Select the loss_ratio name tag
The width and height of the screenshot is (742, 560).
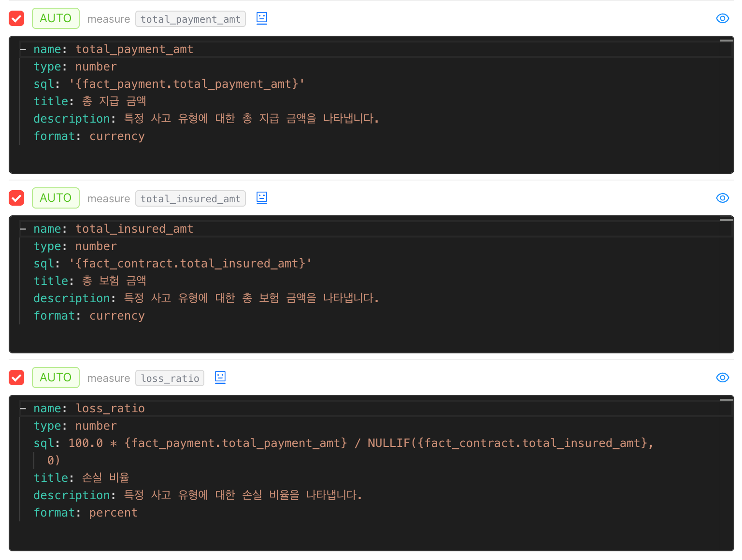pyautogui.click(x=170, y=378)
